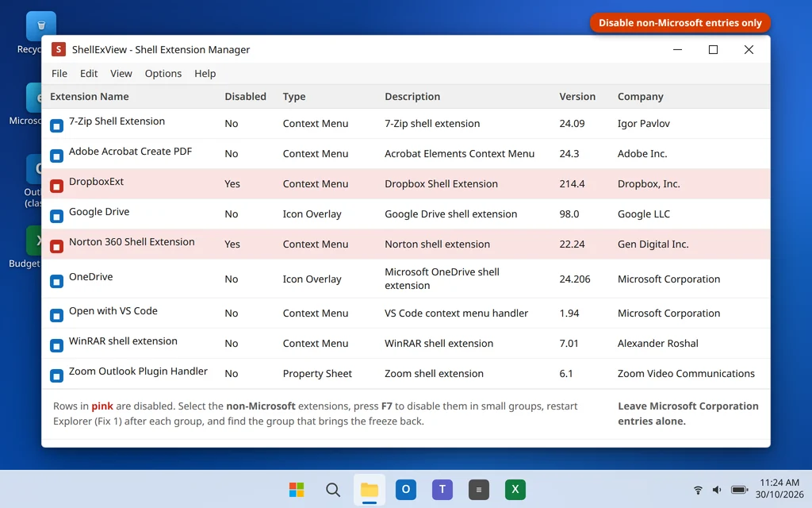Click the 'Igor Pavlov' company cell
The height and width of the screenshot is (508, 812).
point(644,123)
